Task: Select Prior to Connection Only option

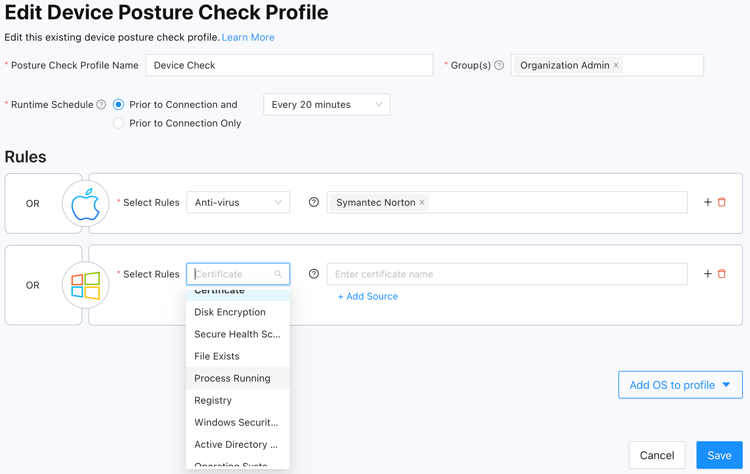Action: coord(119,124)
